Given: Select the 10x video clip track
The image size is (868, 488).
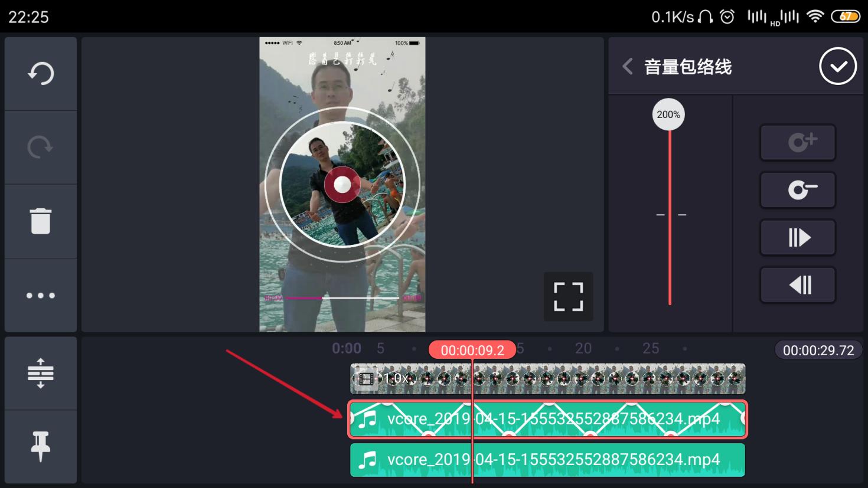Looking at the screenshot, I should [547, 379].
